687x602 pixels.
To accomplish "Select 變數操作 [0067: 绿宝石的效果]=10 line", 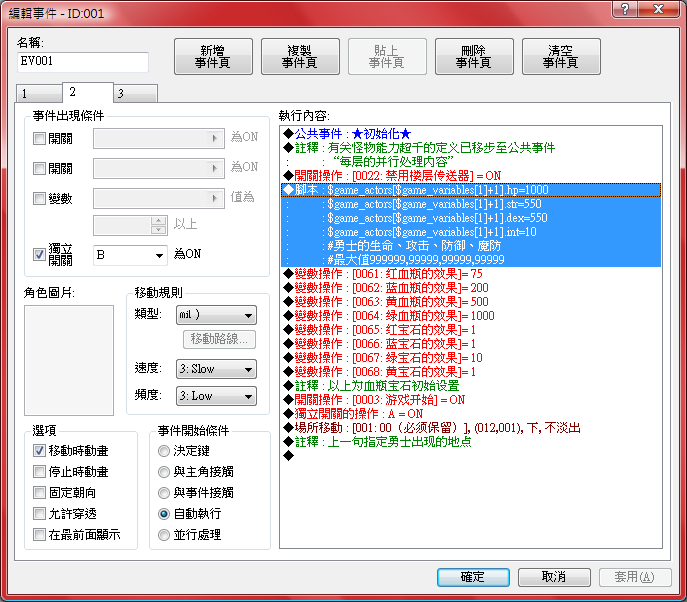I will click(471, 358).
